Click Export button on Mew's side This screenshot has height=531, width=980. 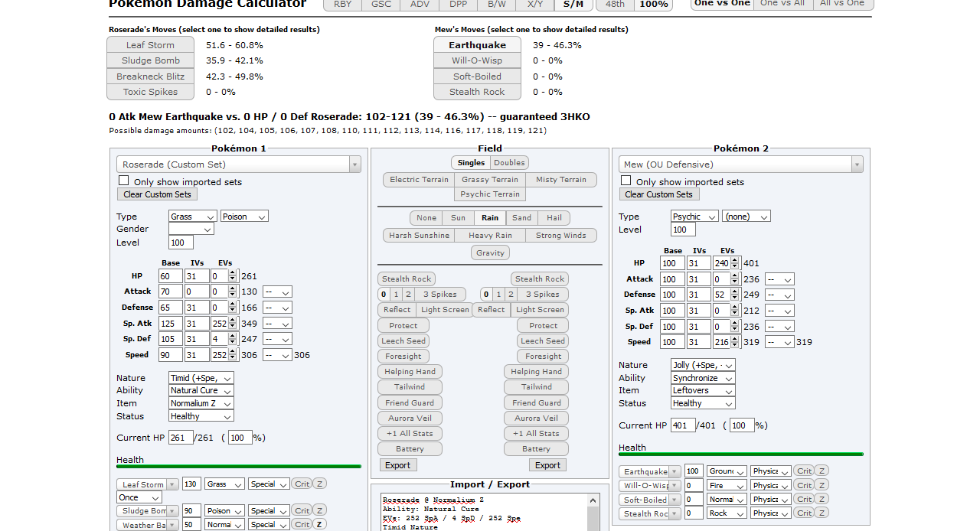[x=547, y=465]
